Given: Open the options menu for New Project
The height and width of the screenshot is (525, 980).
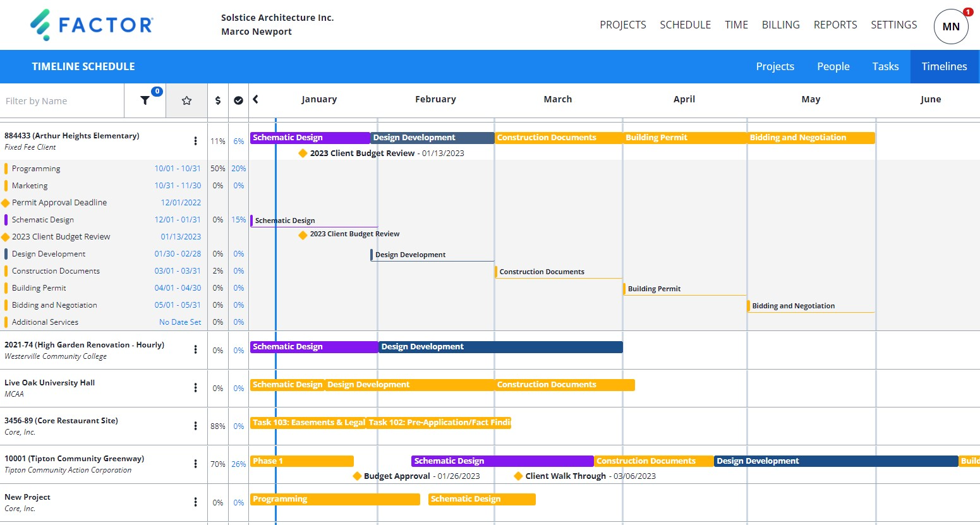Looking at the screenshot, I should 195,502.
